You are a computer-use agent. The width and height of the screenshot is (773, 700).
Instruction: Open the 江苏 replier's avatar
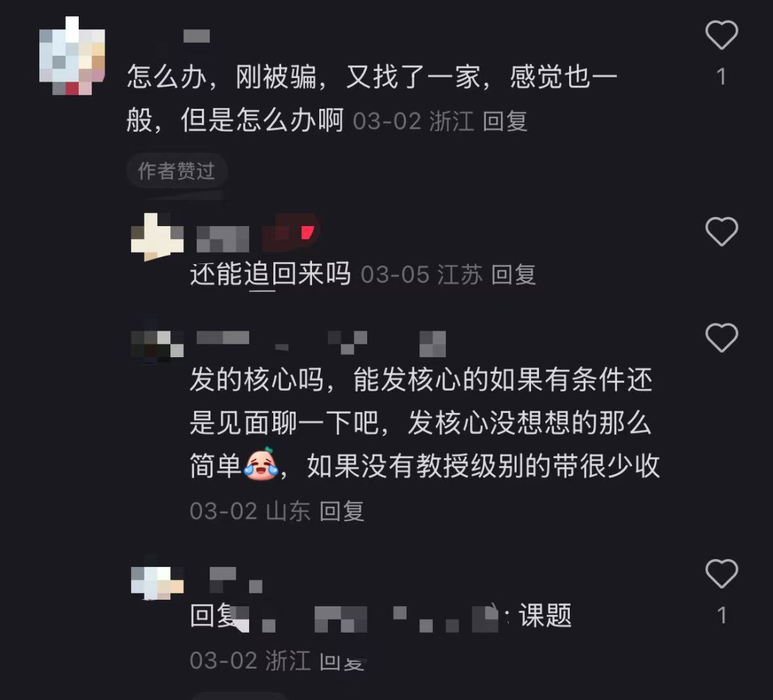click(x=157, y=238)
